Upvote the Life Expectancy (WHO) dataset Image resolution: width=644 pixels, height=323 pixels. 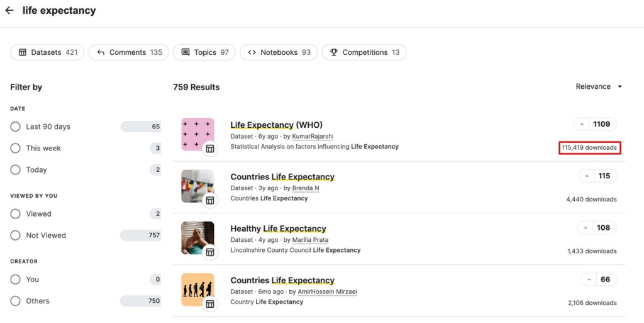coord(582,125)
